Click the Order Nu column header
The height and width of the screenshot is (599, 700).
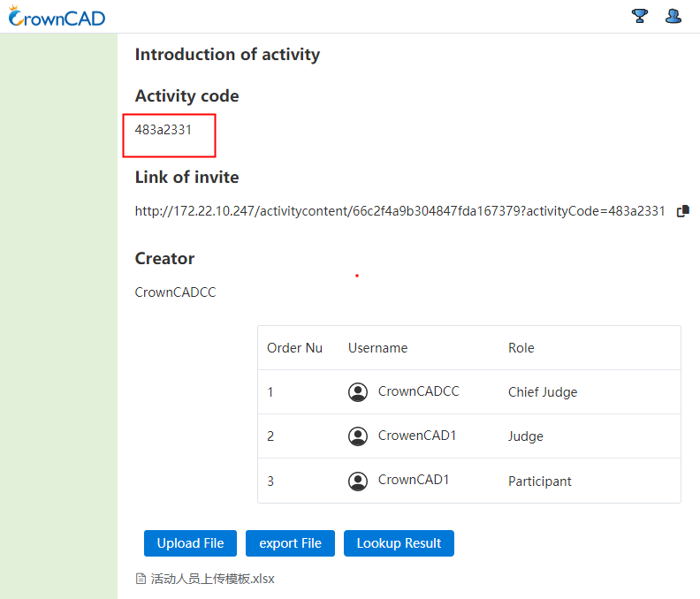[294, 348]
